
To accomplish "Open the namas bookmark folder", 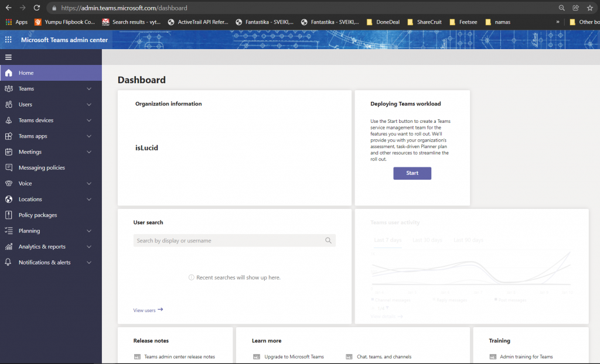I will [498, 22].
